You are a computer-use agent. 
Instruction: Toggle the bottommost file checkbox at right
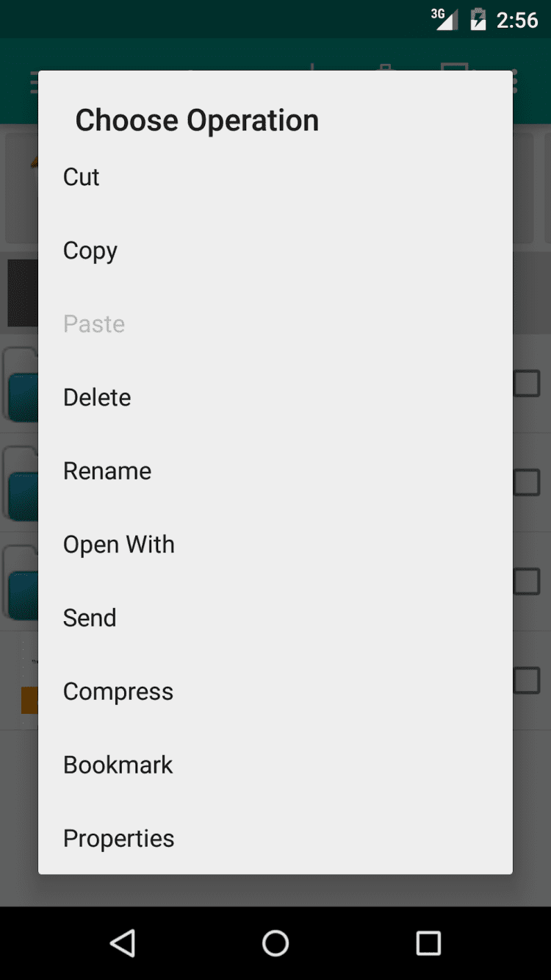[x=527, y=680]
